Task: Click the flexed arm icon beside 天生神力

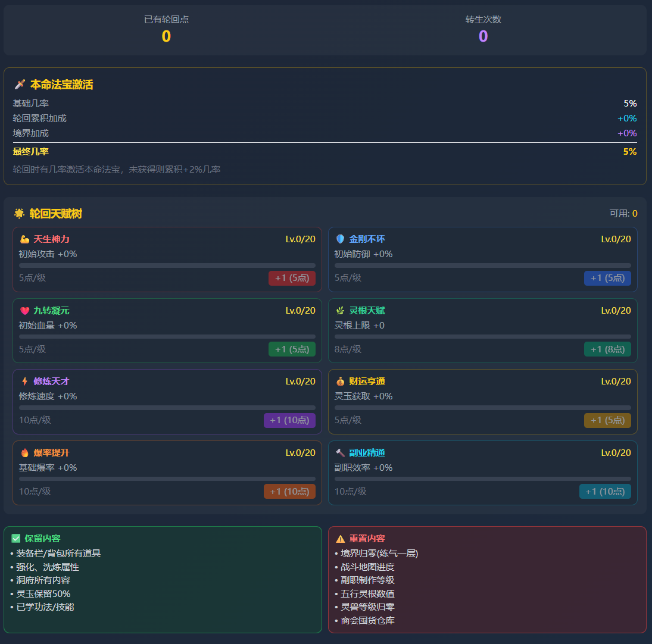Action: click(x=24, y=239)
